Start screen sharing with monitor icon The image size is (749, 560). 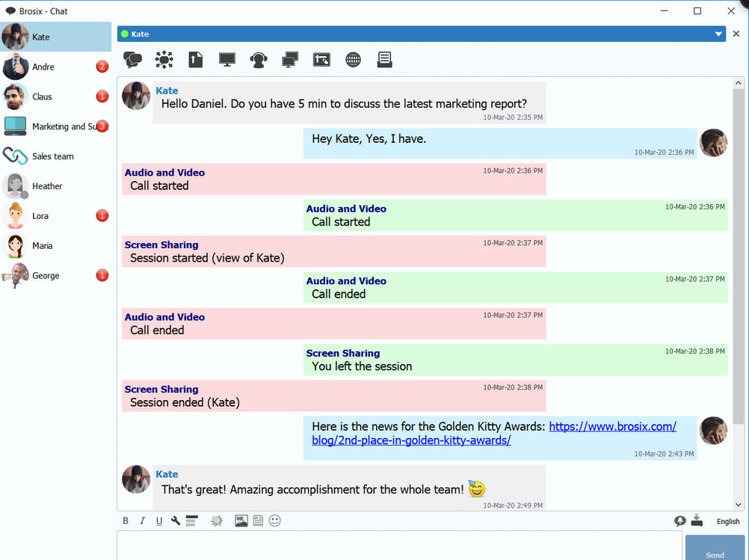[227, 60]
